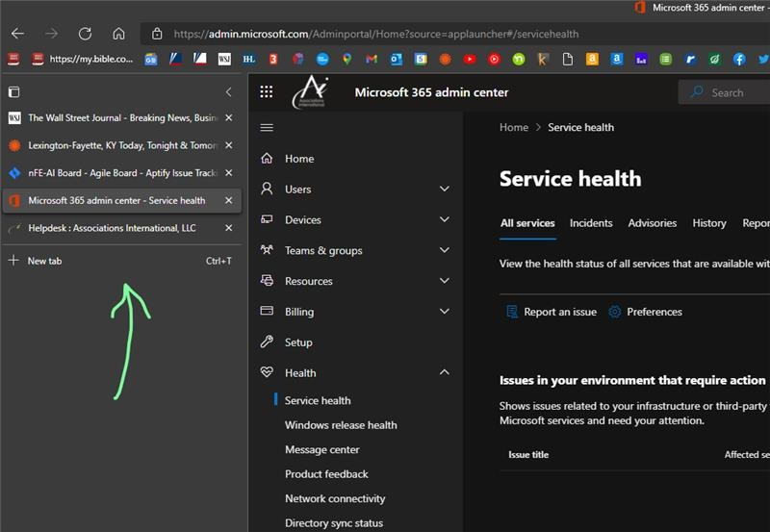770x532 pixels.
Task: Click the Home breadcrumb link
Action: tap(514, 127)
